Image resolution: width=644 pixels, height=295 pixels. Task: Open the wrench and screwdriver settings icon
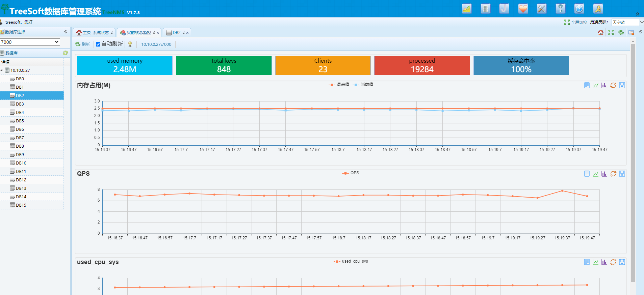pos(542,9)
